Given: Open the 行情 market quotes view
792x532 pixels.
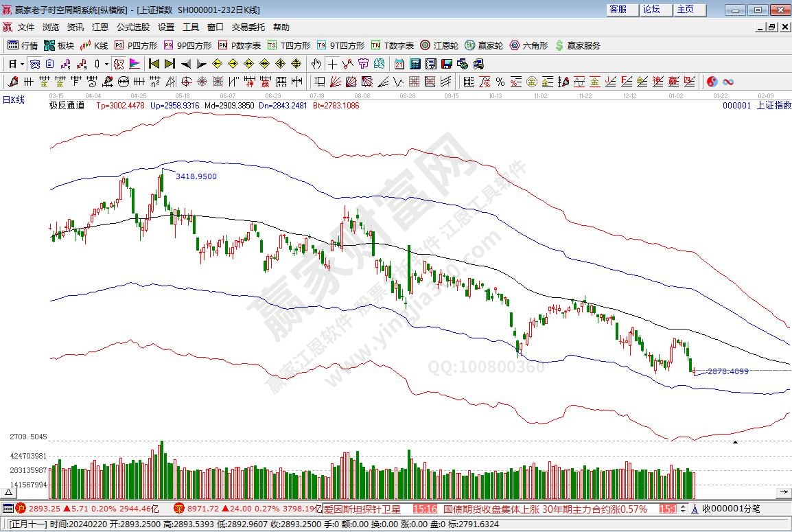Looking at the screenshot, I should (23, 45).
